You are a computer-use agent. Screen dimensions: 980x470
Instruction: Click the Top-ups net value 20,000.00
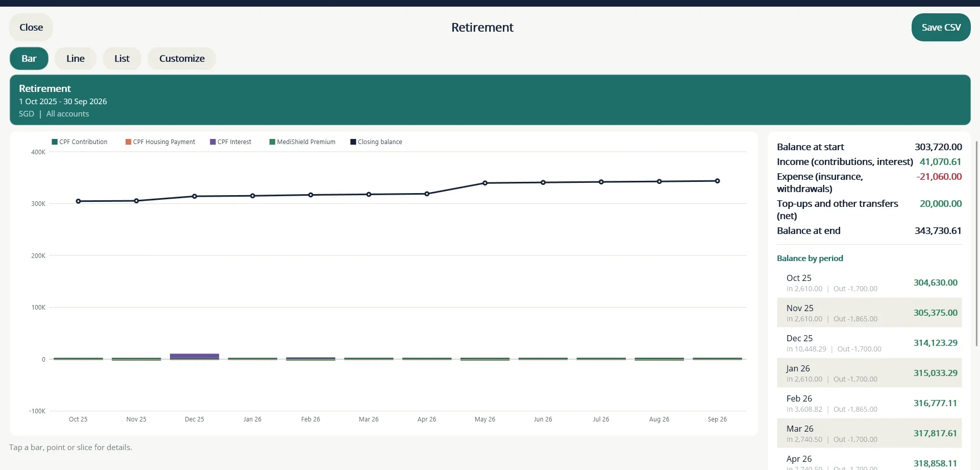point(941,204)
